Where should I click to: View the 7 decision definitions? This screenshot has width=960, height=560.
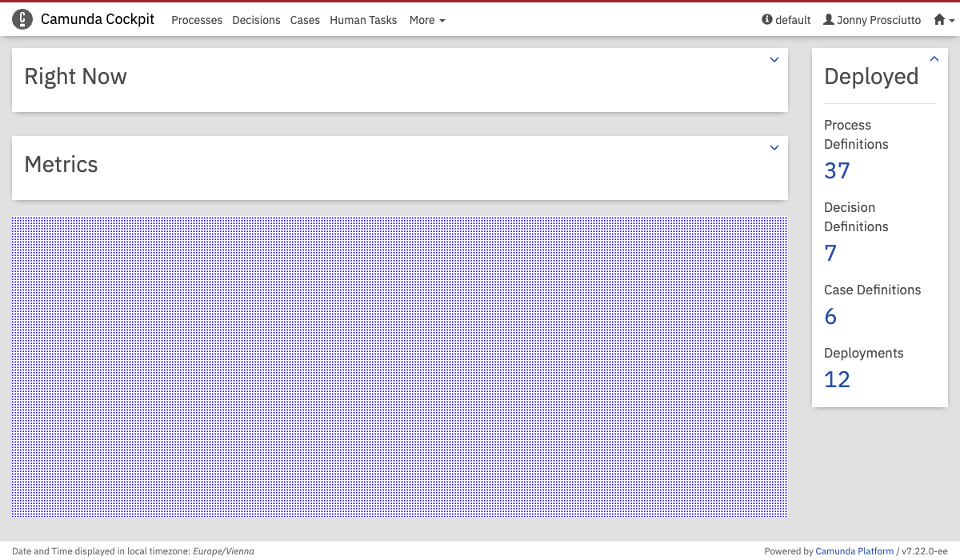coord(830,253)
